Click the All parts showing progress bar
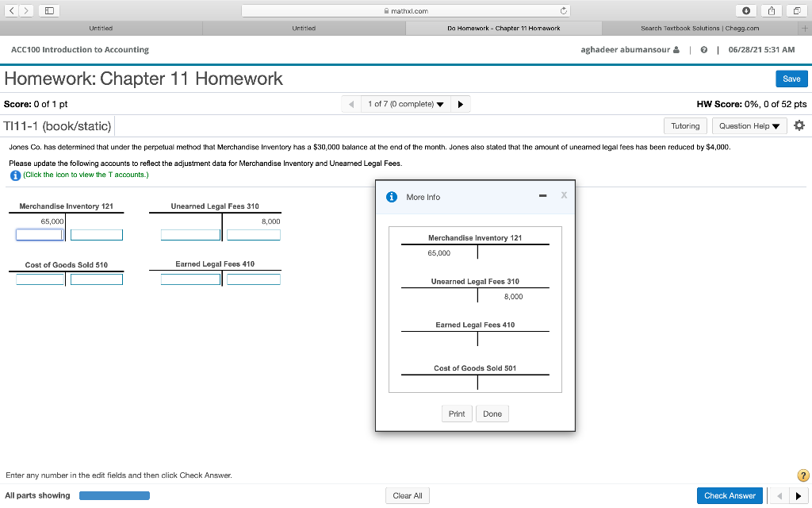The image size is (812, 508). (114, 495)
